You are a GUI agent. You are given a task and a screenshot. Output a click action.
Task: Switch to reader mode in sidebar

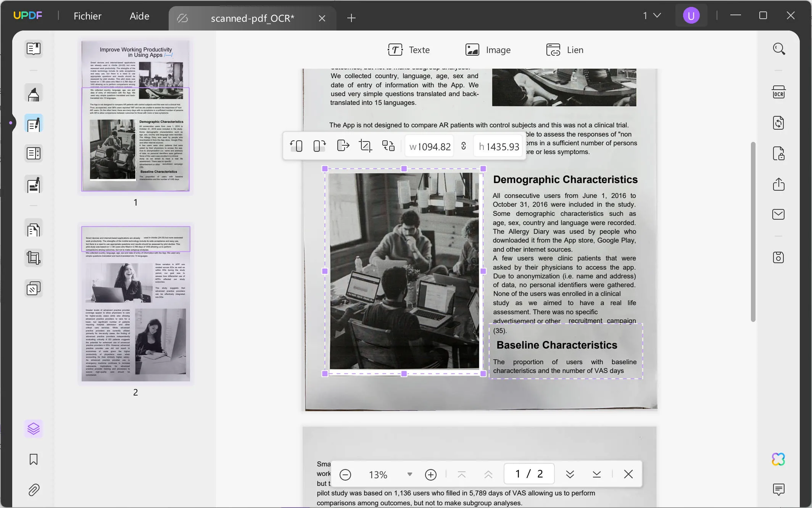tap(34, 49)
